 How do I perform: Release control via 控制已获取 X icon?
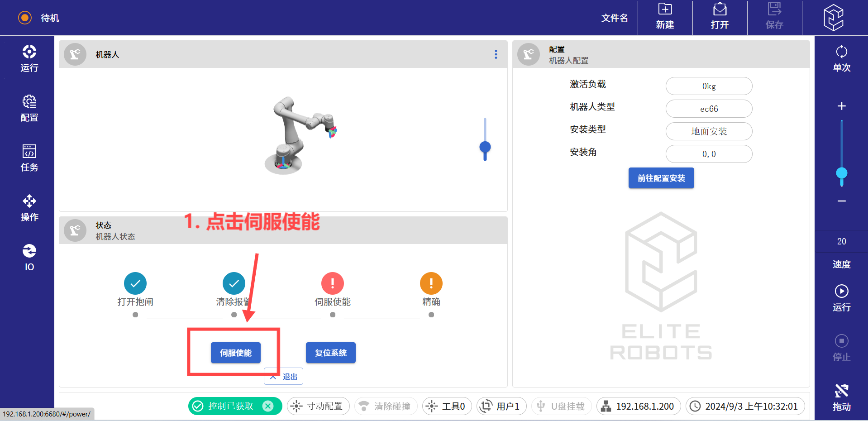click(268, 406)
